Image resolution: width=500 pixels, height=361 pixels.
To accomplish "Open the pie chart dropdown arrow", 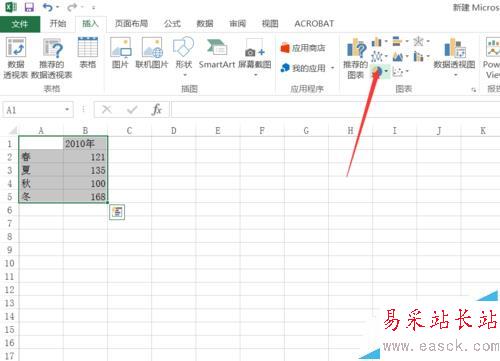I will coord(386,71).
